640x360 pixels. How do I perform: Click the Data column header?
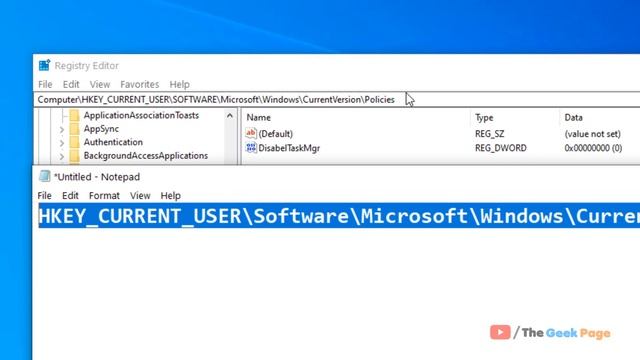(573, 118)
